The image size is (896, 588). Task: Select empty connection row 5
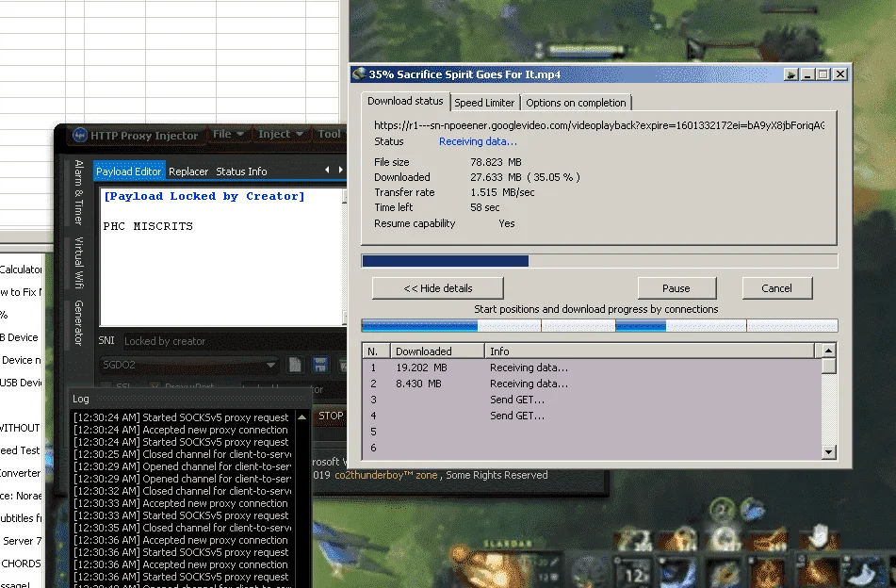(592, 432)
